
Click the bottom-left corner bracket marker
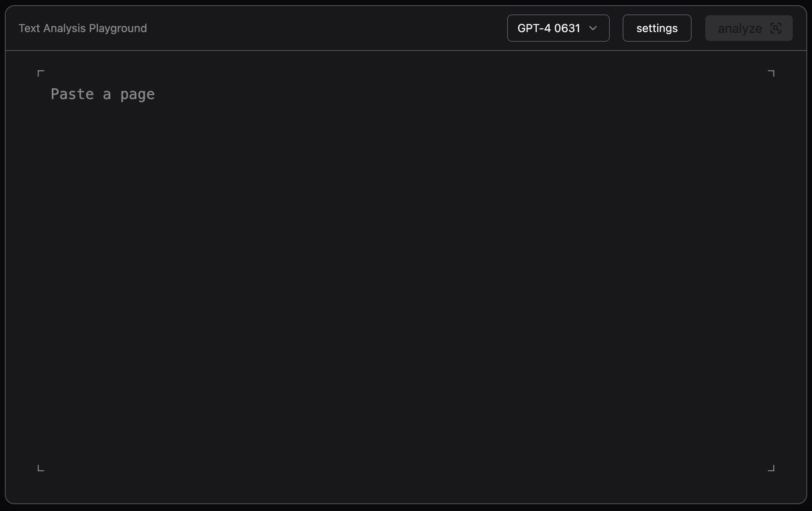coord(41,468)
